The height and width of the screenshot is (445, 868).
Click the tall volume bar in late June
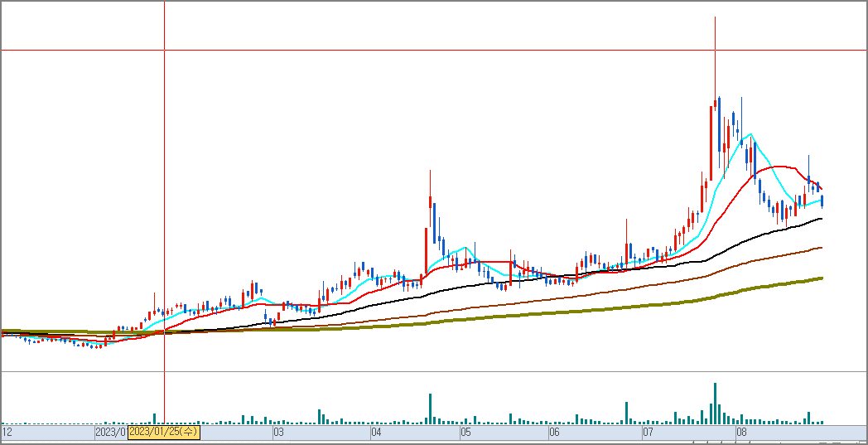(627, 413)
